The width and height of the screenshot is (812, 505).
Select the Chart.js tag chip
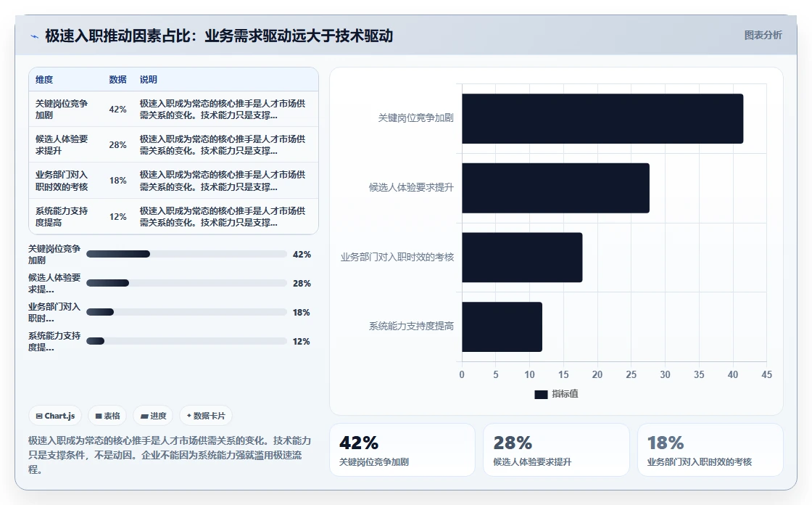pyautogui.click(x=55, y=416)
